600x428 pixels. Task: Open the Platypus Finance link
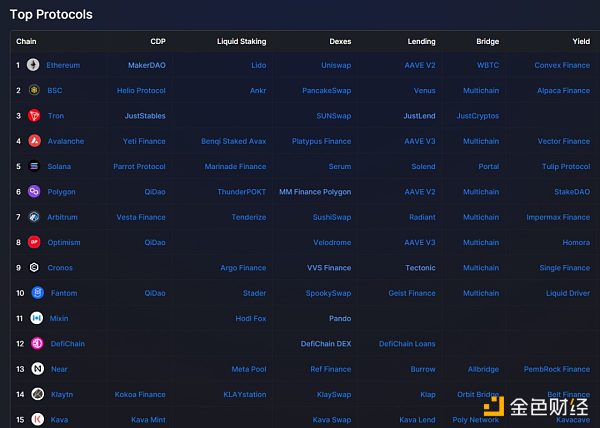321,141
